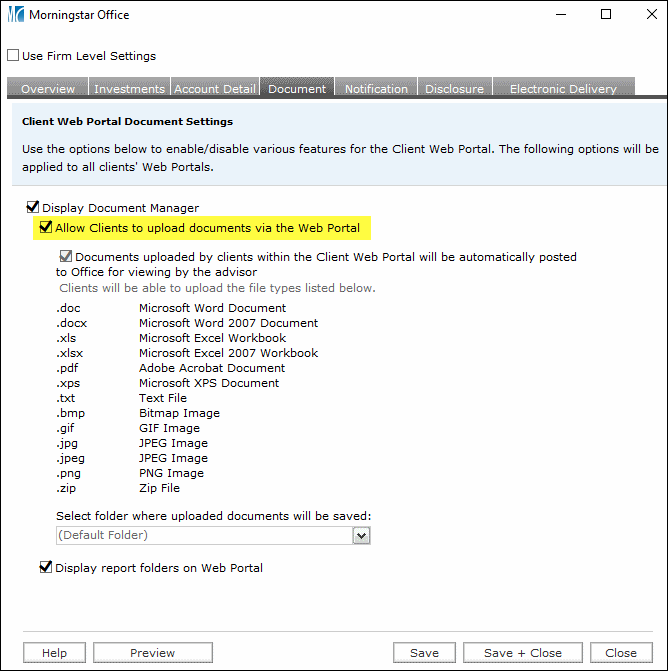Click the Morningstar Office title bar icon

[16, 15]
